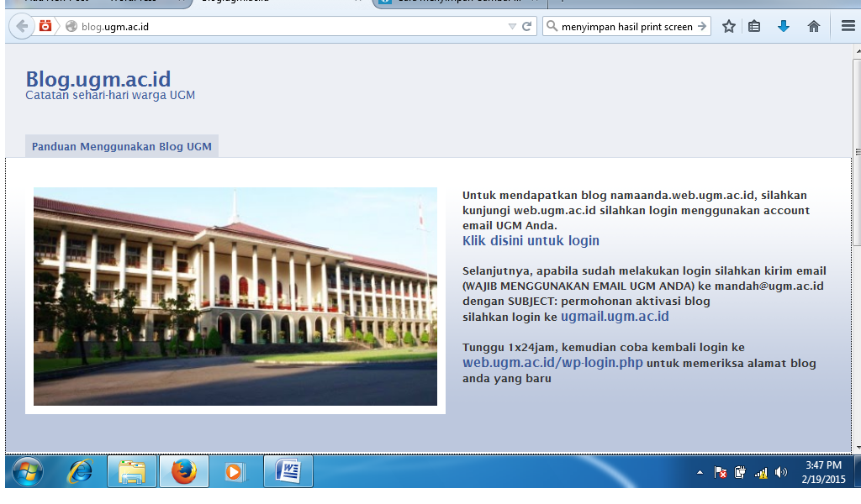Image resolution: width=861 pixels, height=504 pixels.
Task: Click the tagline 'Catatan sehari-hari warga UGM'
Action: (110, 96)
